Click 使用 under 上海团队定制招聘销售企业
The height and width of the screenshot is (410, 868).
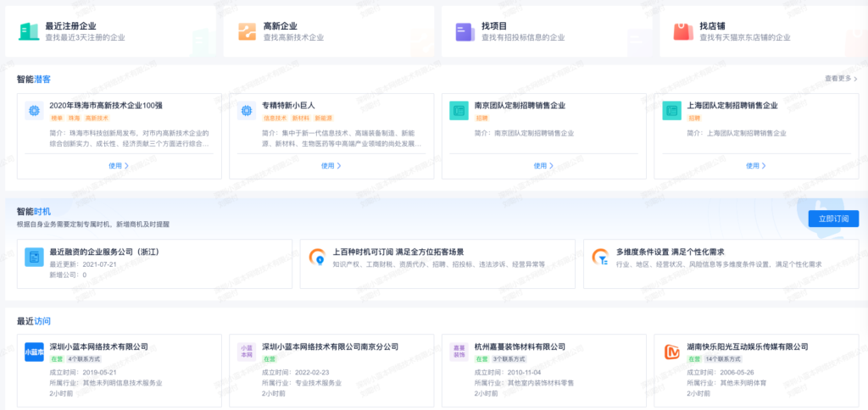755,166
